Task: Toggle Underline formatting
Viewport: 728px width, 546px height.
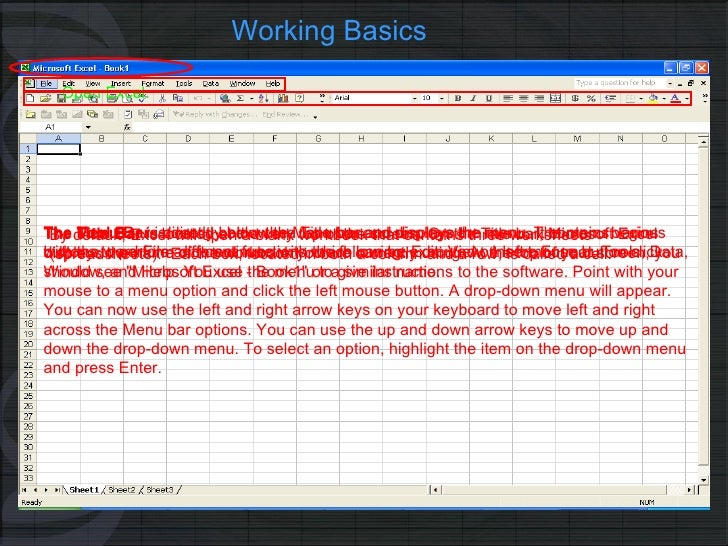Action: [489, 98]
